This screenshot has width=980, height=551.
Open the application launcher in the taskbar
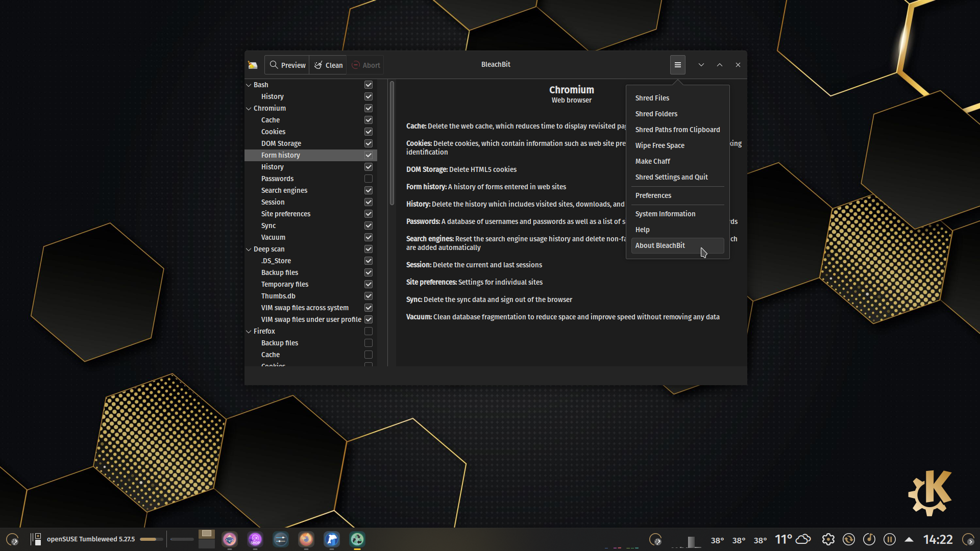12,539
